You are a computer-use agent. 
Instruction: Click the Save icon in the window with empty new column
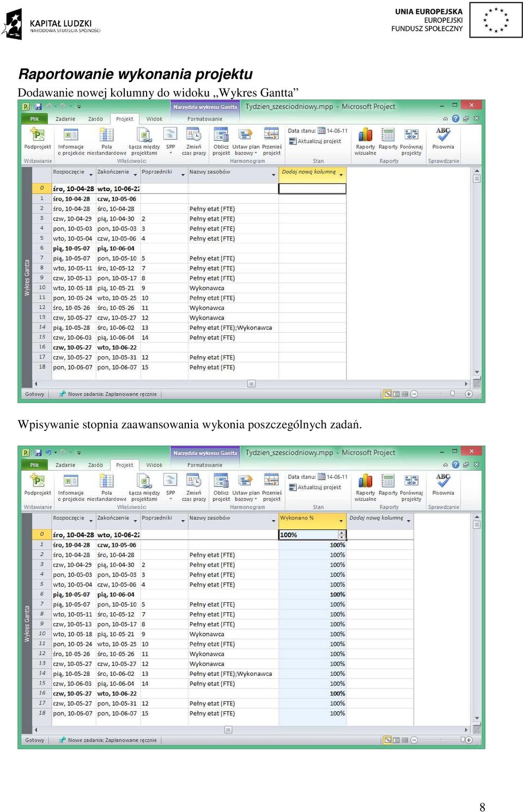click(x=38, y=106)
